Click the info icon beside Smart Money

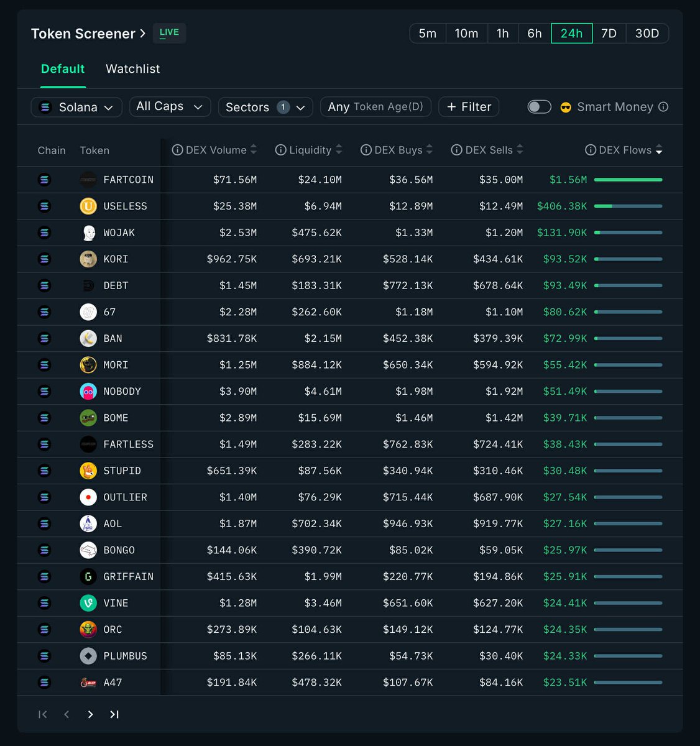point(663,107)
